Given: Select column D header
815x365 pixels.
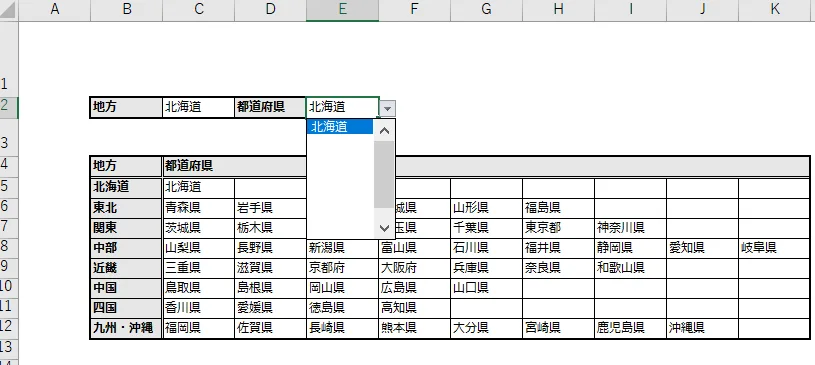Looking at the screenshot, I should 270,10.
